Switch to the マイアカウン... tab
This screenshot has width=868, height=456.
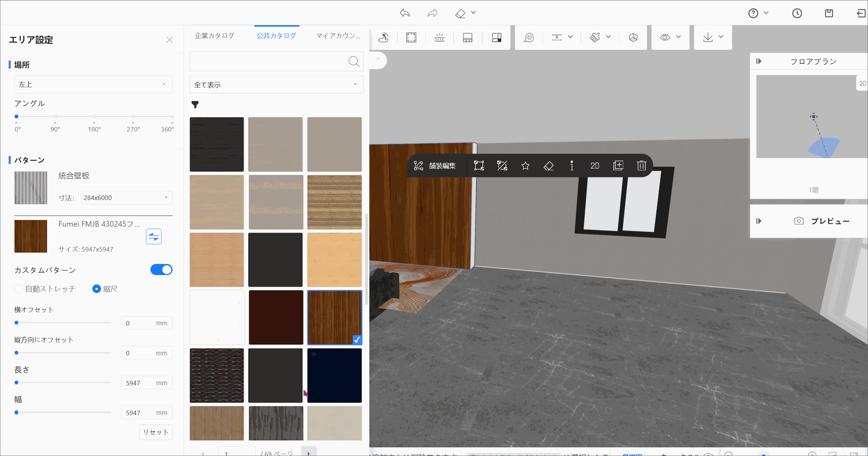tap(338, 36)
